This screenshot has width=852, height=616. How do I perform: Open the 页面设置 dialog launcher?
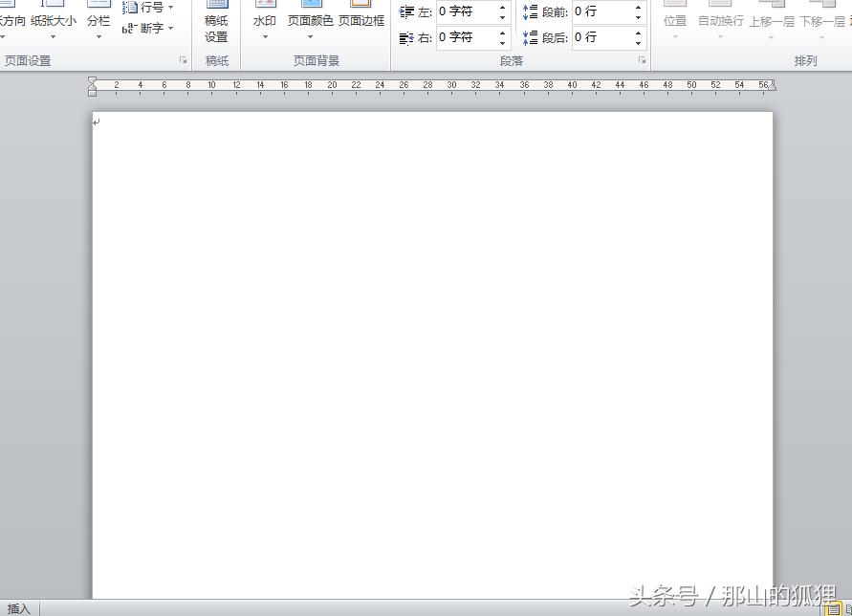coord(182,59)
